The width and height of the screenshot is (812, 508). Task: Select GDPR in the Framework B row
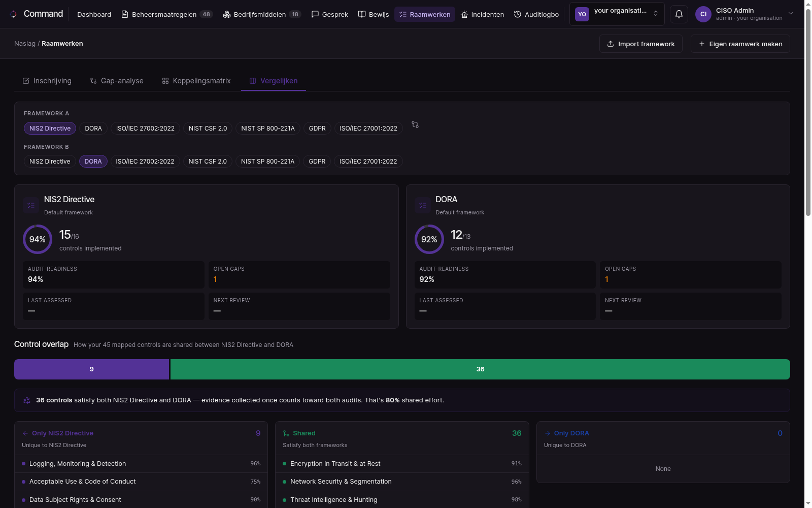[x=317, y=162]
